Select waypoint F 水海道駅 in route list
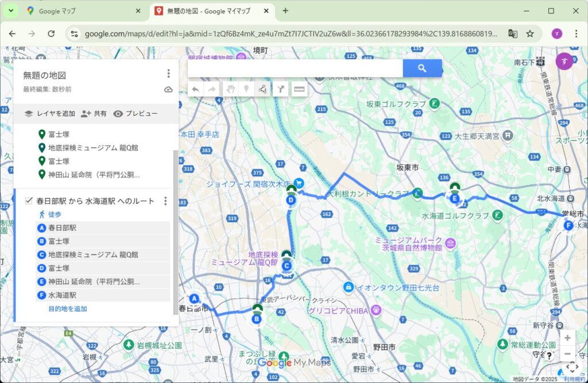The height and width of the screenshot is (383, 588). pos(103,295)
